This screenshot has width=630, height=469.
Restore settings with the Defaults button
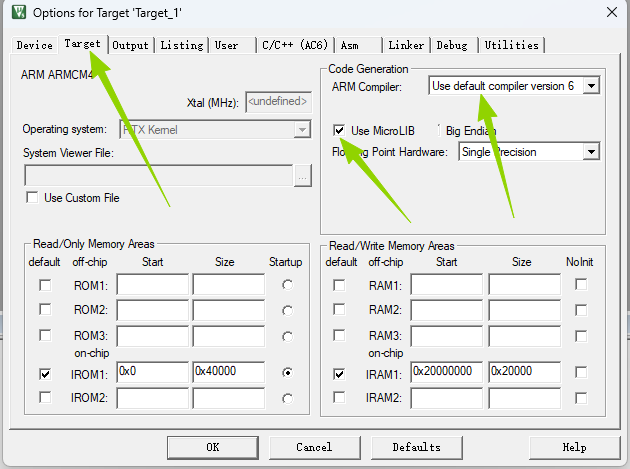[417, 447]
